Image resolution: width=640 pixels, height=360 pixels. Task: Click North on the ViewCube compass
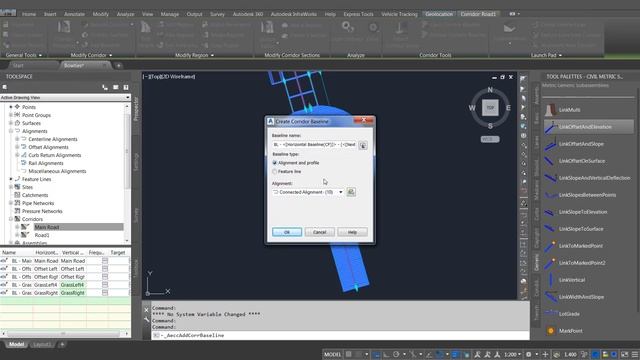[490, 90]
